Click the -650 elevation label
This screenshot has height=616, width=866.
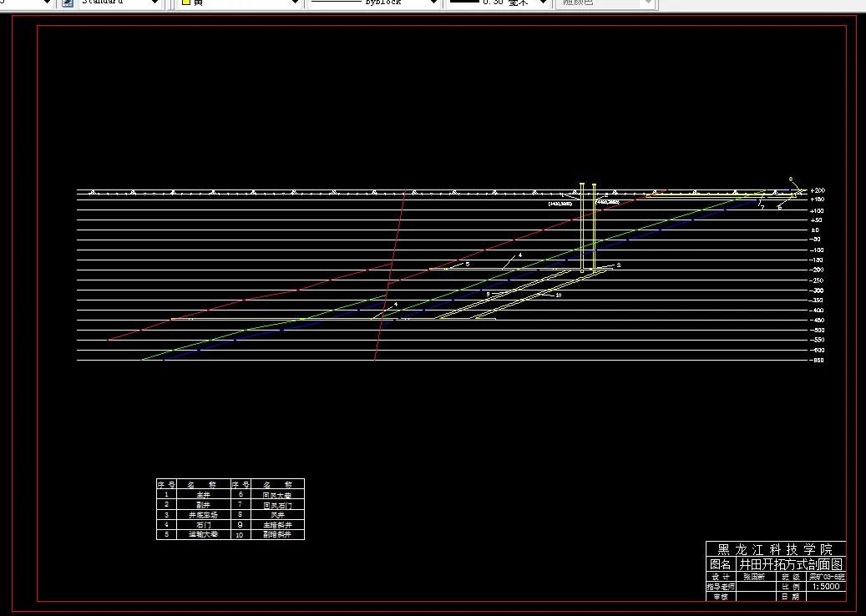(817, 360)
